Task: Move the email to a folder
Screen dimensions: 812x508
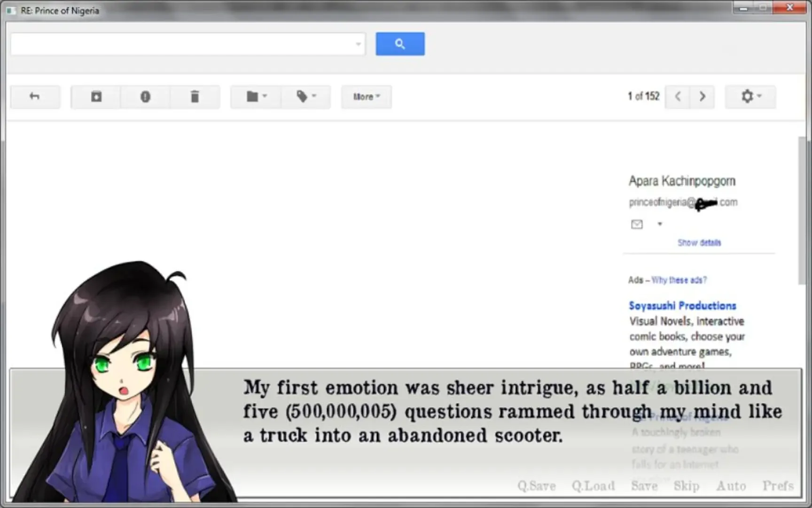Action: 255,96
